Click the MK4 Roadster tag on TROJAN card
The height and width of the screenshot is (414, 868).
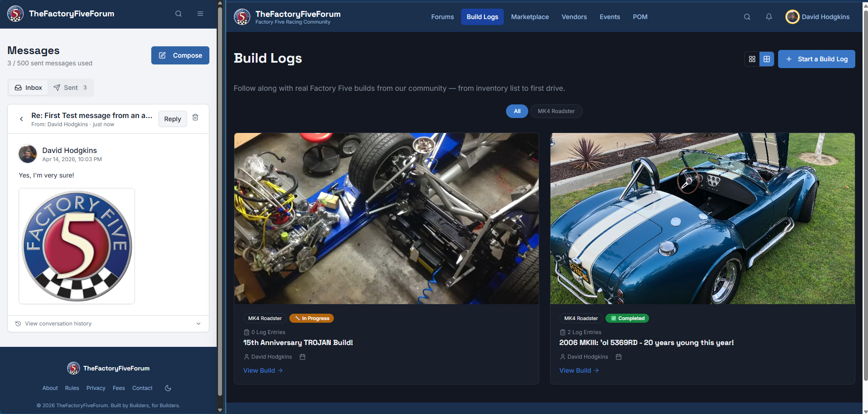coord(265,318)
